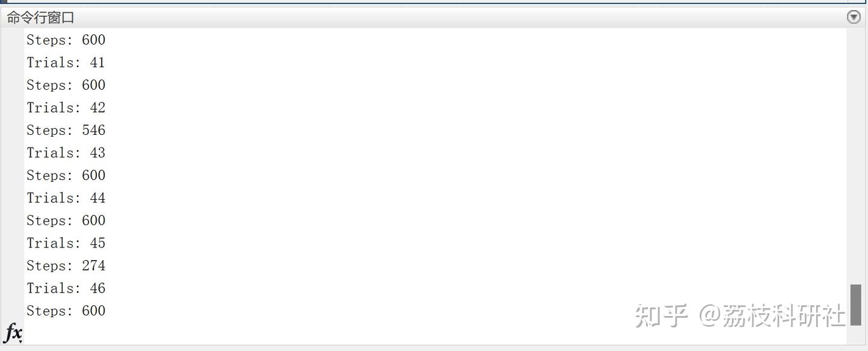Click the final 'Steps: 600' line after Trials: 46

point(66,311)
